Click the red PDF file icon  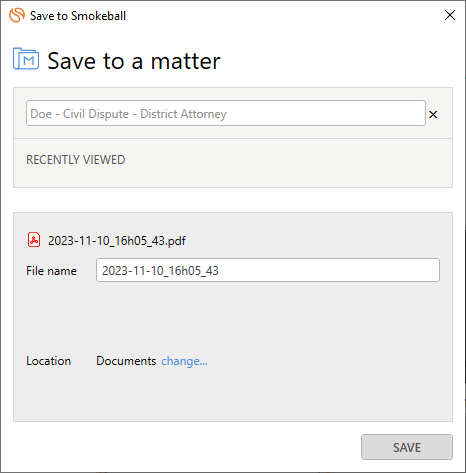pyautogui.click(x=34, y=240)
